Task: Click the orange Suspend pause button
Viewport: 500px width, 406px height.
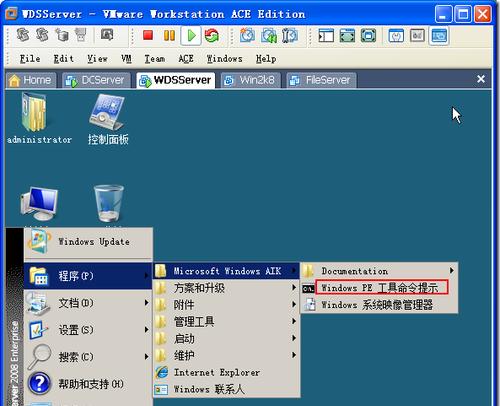Action: tap(169, 35)
